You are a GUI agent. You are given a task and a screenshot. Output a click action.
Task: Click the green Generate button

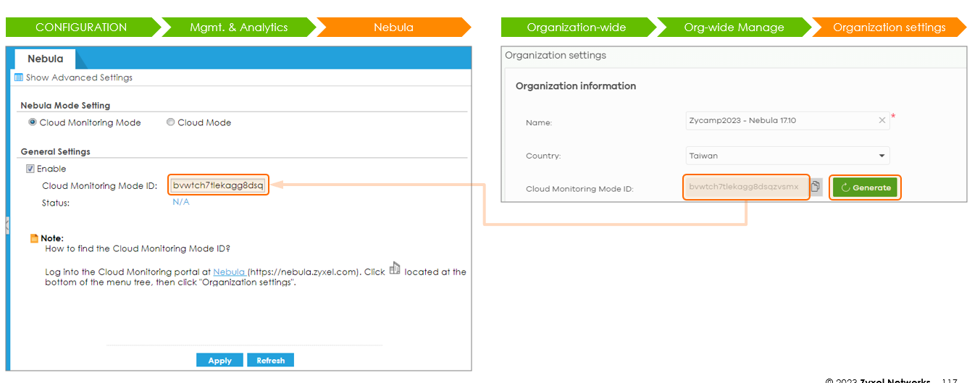pos(865,188)
